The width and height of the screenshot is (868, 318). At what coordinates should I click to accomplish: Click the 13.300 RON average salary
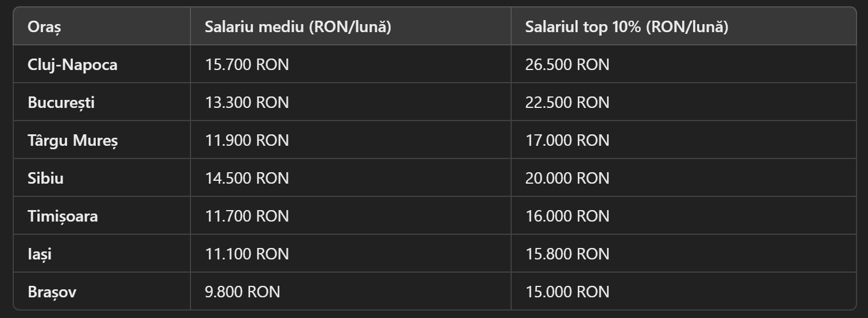click(247, 103)
